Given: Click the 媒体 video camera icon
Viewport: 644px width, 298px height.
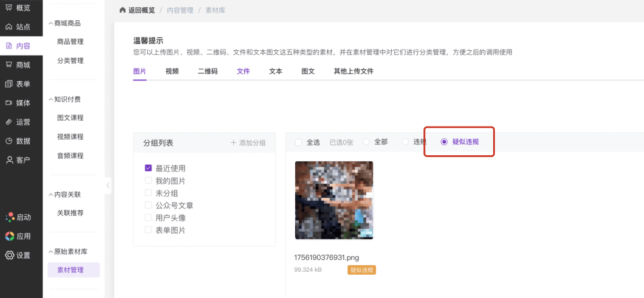Looking at the screenshot, I should 9,103.
